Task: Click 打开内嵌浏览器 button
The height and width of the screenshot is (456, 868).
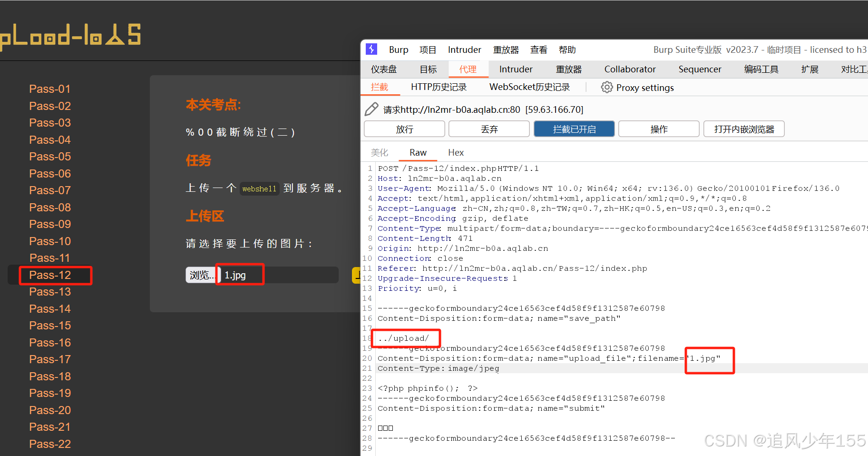Action: (744, 129)
